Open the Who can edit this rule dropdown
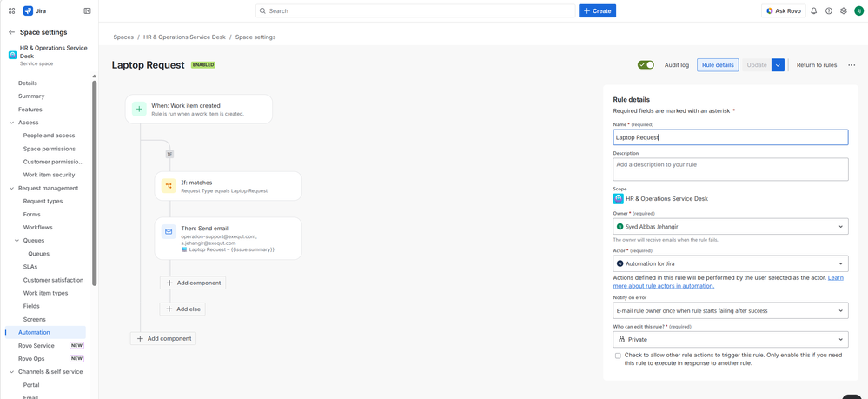This screenshot has height=399, width=868. [730, 339]
